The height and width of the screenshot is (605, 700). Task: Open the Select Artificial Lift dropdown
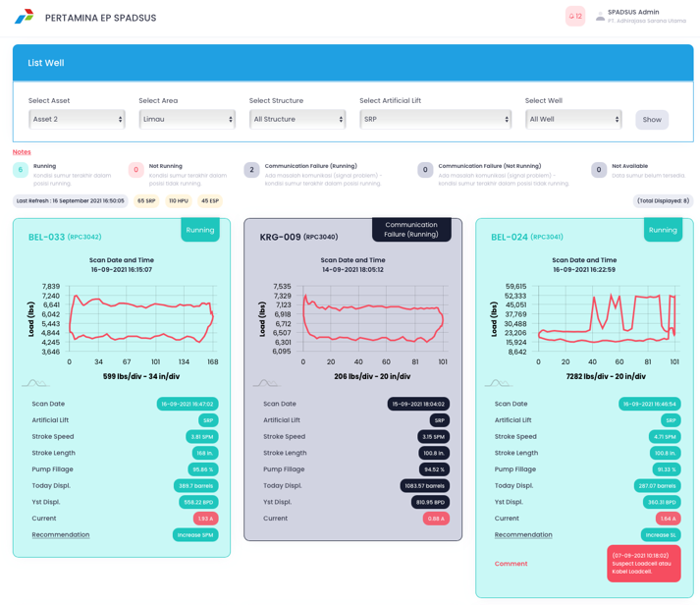tap(435, 119)
